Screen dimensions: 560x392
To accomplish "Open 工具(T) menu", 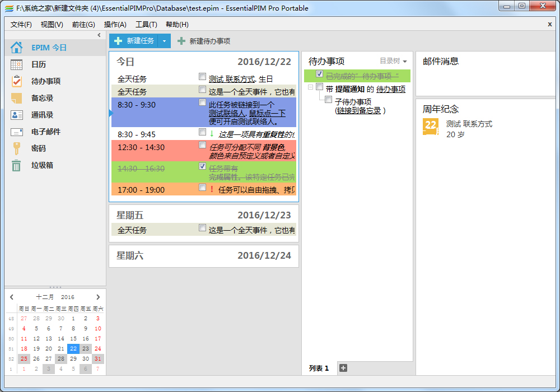I will click(x=146, y=24).
